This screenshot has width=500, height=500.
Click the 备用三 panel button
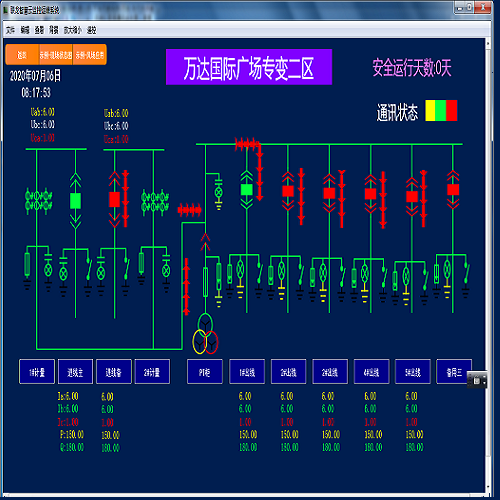click(454, 372)
